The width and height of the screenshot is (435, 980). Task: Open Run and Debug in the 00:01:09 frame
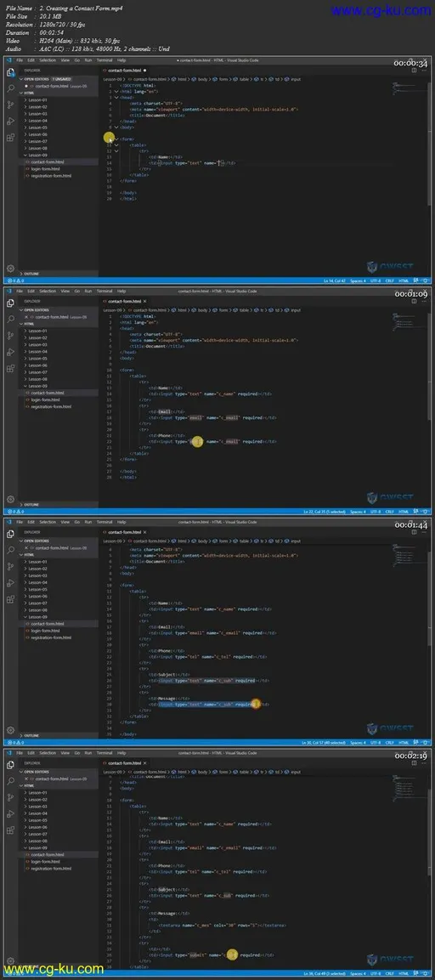(10, 351)
